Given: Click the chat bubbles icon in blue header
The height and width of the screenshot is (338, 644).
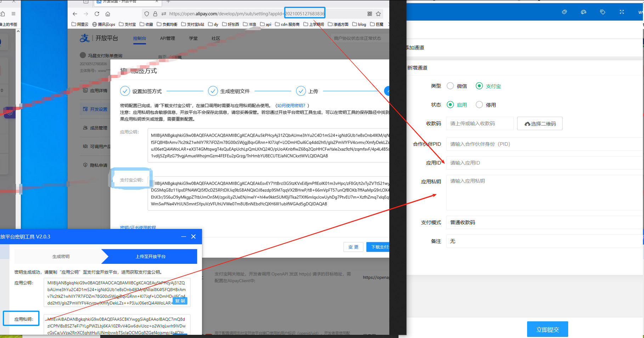Looking at the screenshot, I should pyautogui.click(x=564, y=12).
